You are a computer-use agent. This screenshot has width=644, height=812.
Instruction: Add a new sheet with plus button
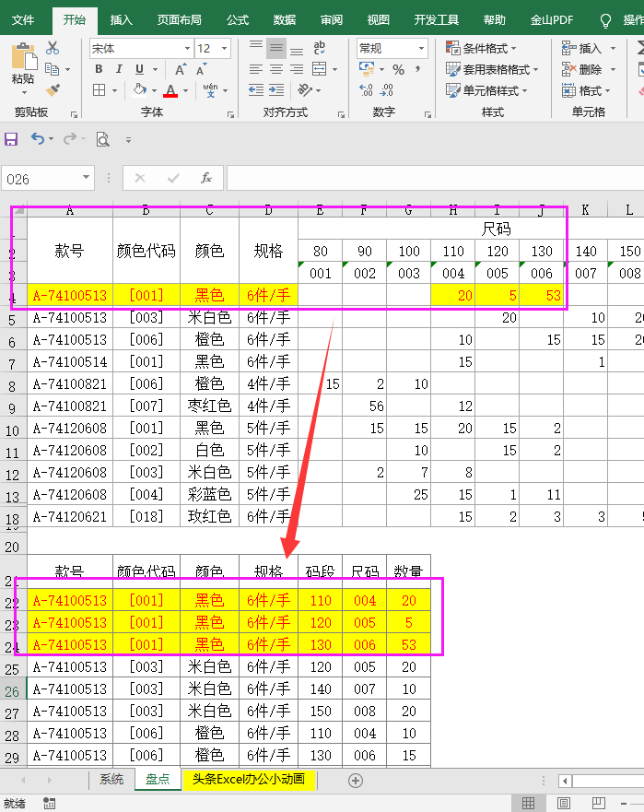(x=356, y=781)
